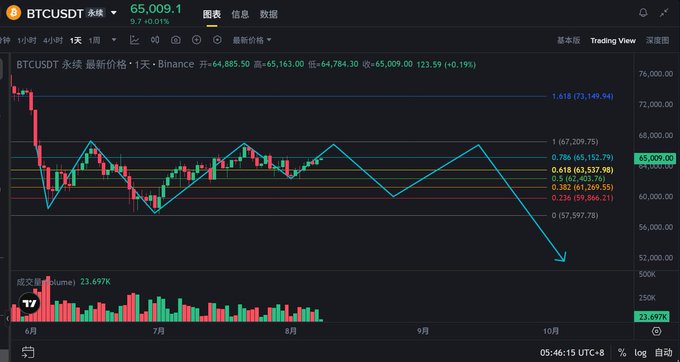Open the go-to-date calendar icon
Screen dimensions: 680x362
coord(28,352)
